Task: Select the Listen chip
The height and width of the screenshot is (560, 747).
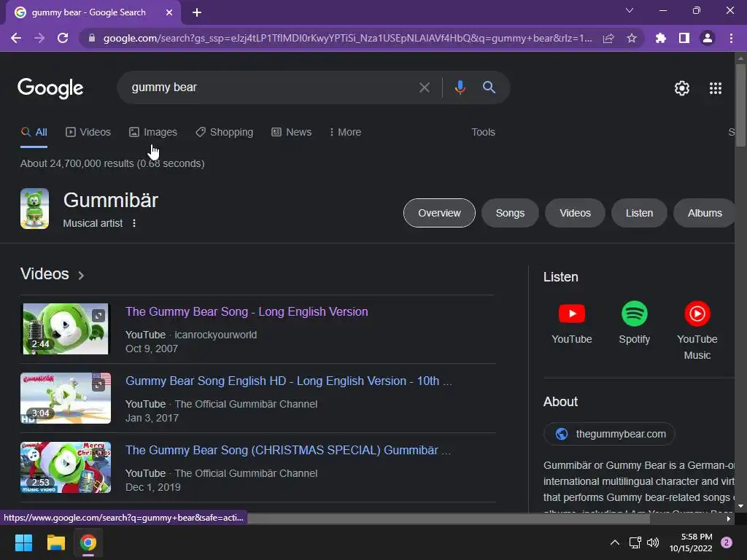Action: (639, 213)
